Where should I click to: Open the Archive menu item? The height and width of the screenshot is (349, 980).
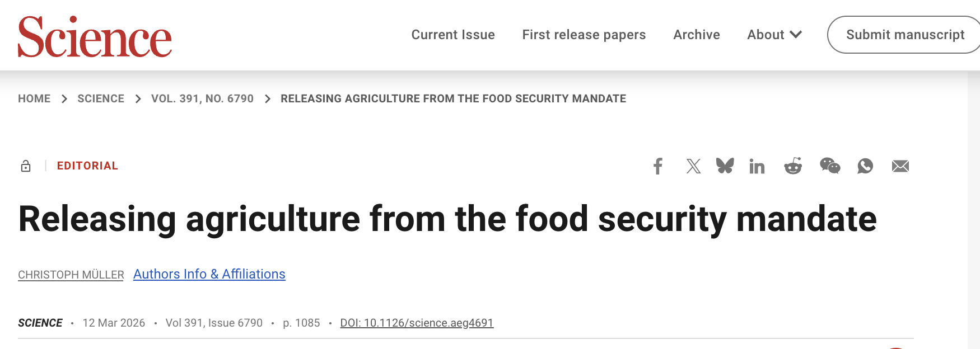697,35
